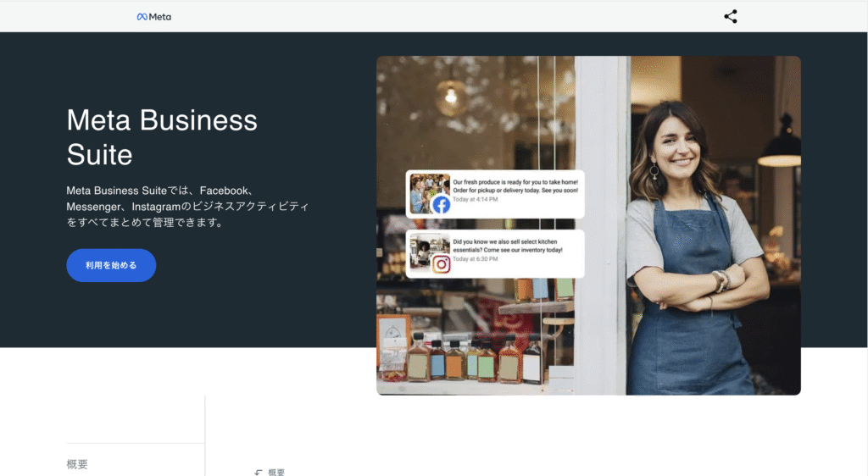Open the share icon in the top bar

730,17
